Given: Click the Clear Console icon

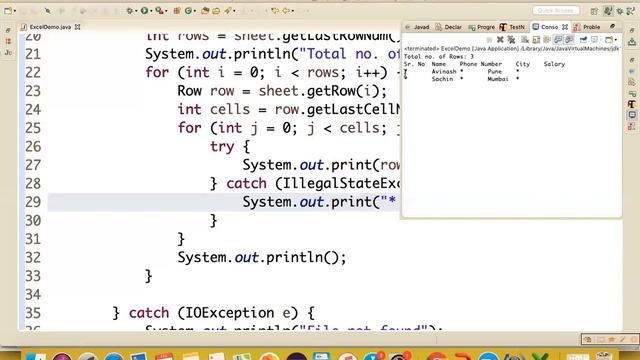Looking at the screenshot, I should click(x=525, y=40).
